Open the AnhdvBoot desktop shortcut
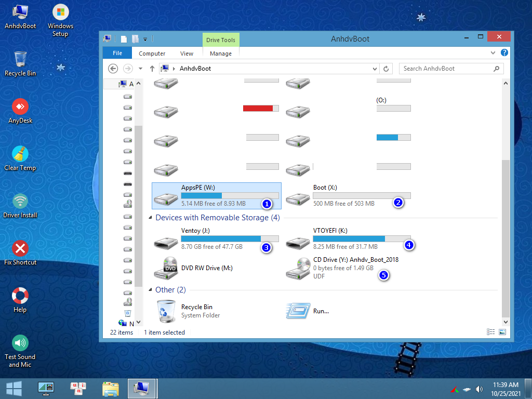 [20, 17]
